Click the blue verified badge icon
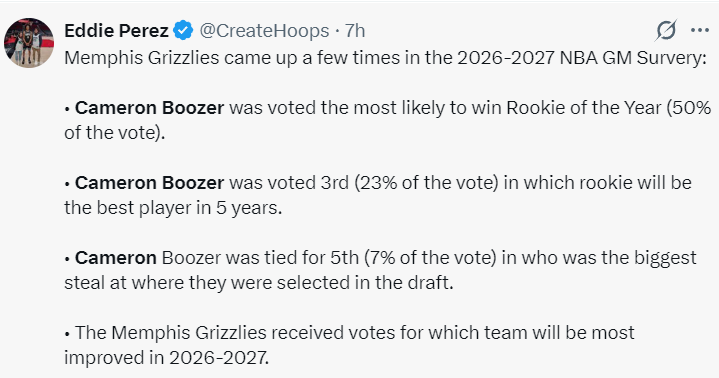The width and height of the screenshot is (719, 378). pos(183,31)
